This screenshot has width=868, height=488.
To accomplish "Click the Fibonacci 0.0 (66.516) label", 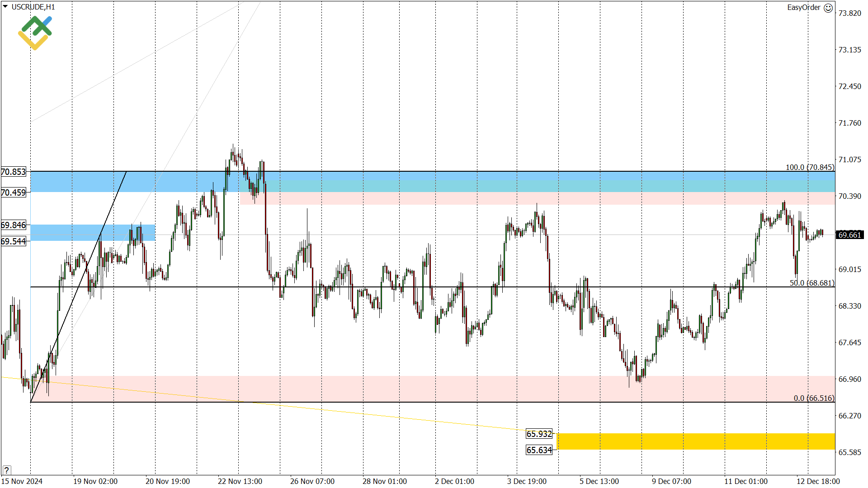I will click(x=814, y=398).
